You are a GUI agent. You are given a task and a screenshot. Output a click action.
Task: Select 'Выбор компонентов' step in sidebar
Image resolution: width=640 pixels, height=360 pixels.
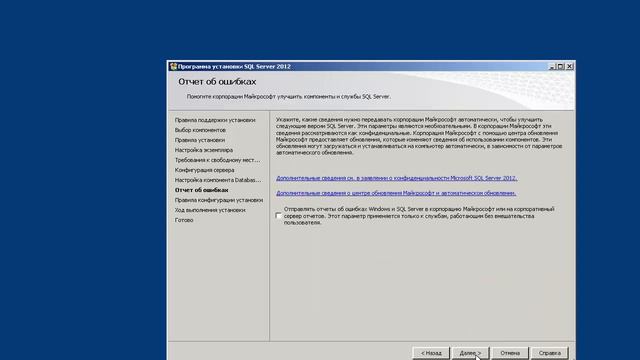tap(200, 130)
